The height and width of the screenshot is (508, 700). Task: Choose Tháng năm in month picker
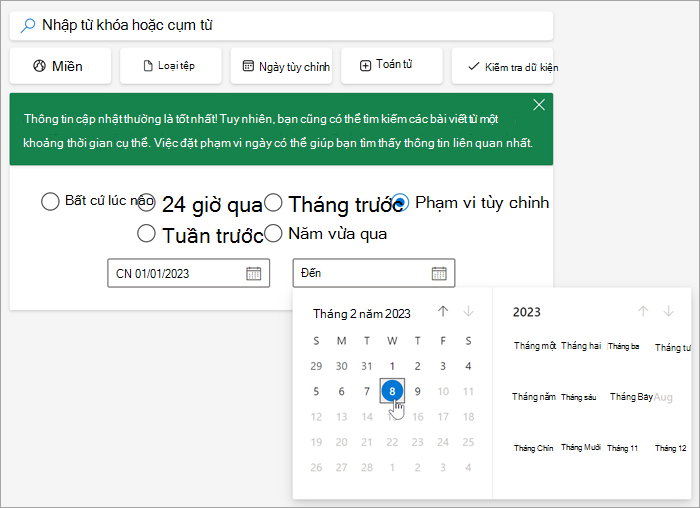(x=533, y=397)
